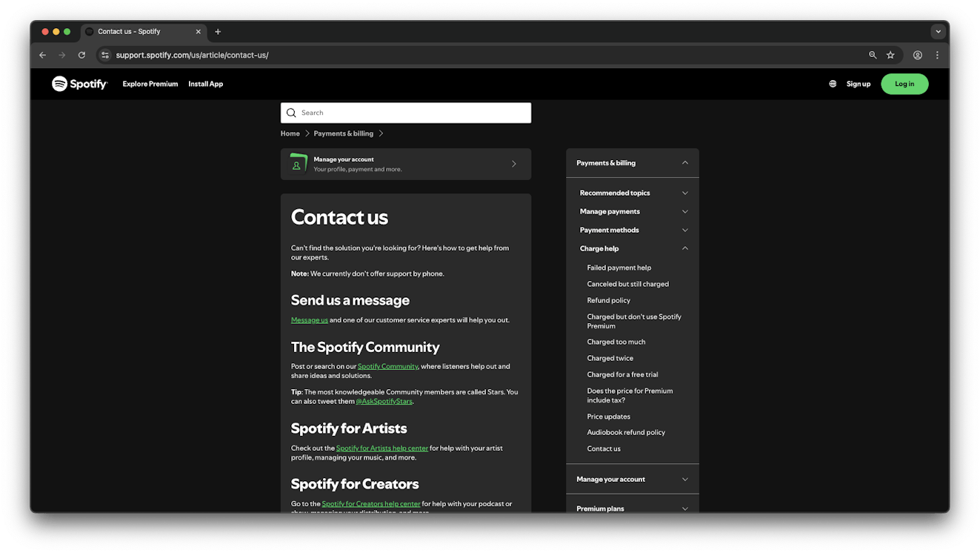Click the Spotify logo in header
The width and height of the screenshot is (980, 553).
click(79, 84)
